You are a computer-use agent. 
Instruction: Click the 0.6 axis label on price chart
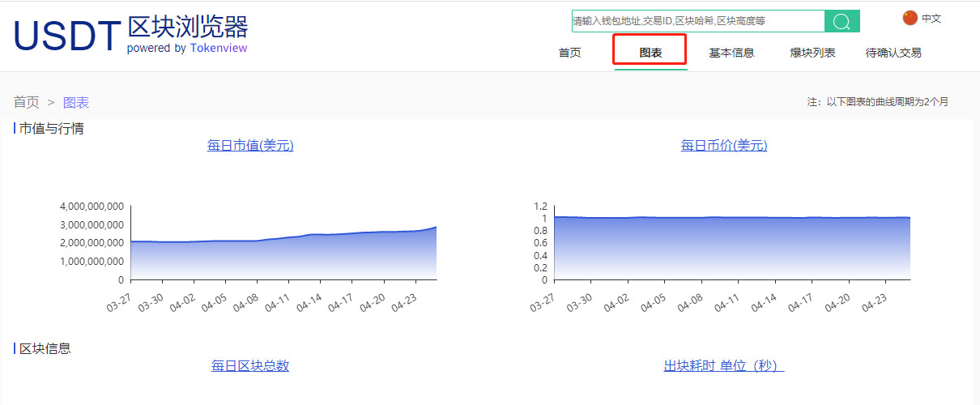click(540, 243)
